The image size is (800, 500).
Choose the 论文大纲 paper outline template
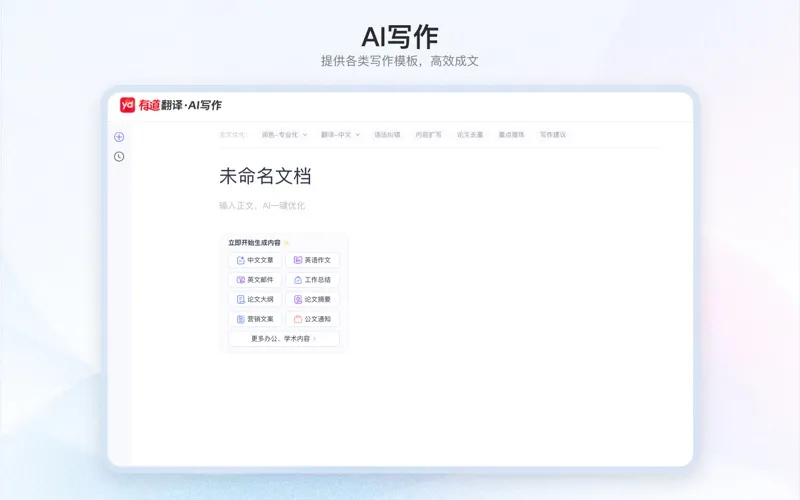coord(255,299)
